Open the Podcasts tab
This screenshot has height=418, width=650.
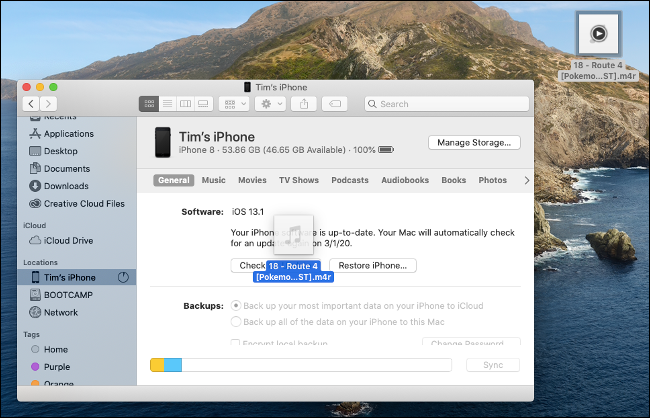click(350, 180)
